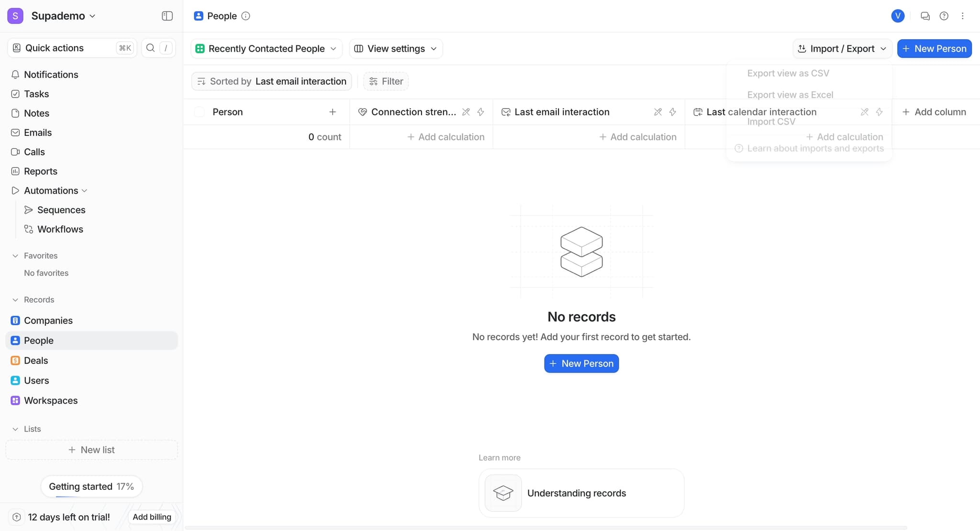Image resolution: width=980 pixels, height=531 pixels.
Task: Open the help menu with the question mark icon
Action: (x=944, y=16)
